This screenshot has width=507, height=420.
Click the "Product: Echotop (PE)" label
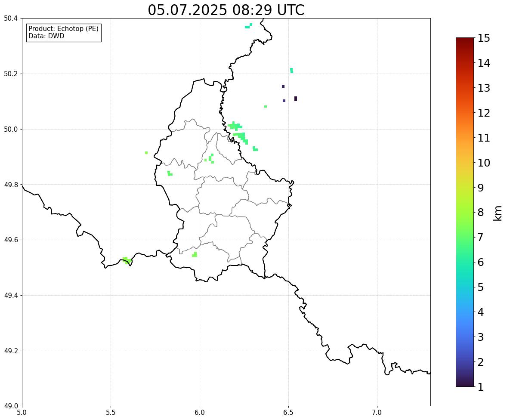click(x=63, y=28)
